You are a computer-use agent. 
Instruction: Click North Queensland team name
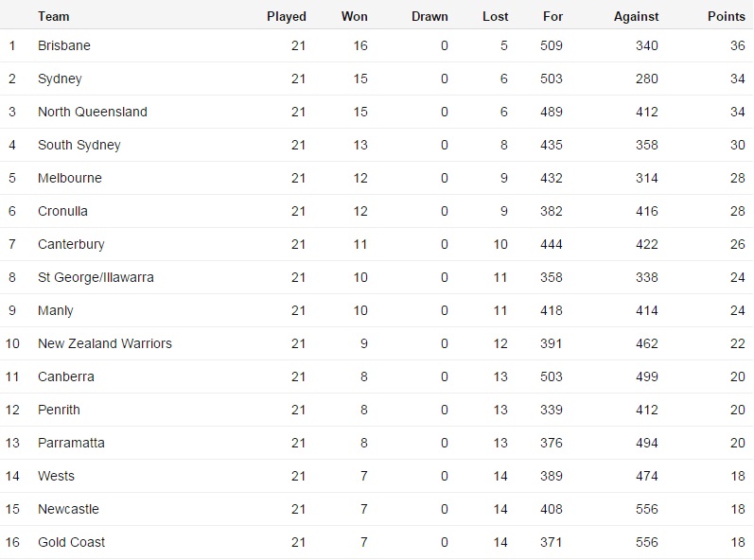(x=93, y=112)
